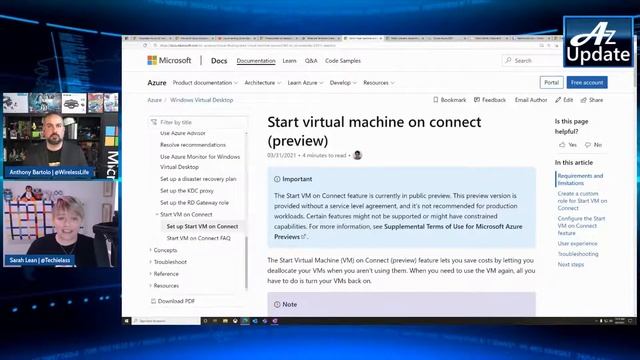
Task: Jump to Troubleshooting in this article
Action: tap(578, 254)
